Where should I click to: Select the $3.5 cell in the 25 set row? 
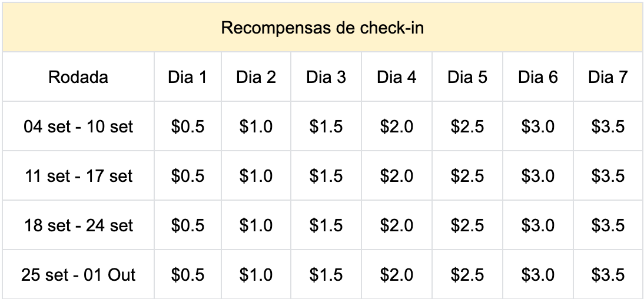click(608, 275)
